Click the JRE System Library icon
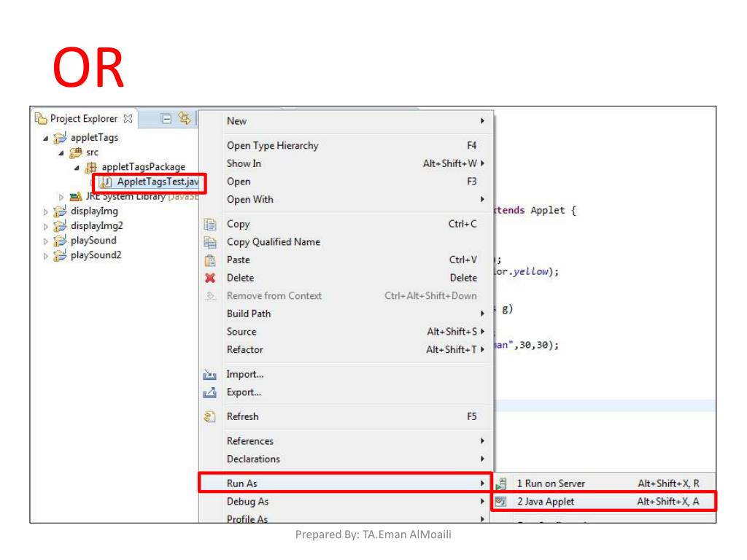Screen dimensions: 747x560 tap(76, 197)
